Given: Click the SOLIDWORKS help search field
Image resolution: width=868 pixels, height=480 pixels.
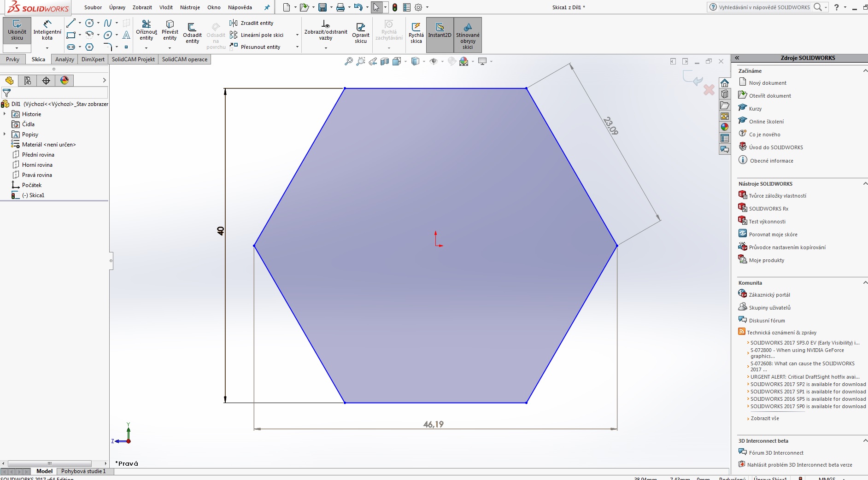Looking at the screenshot, I should tap(764, 7).
